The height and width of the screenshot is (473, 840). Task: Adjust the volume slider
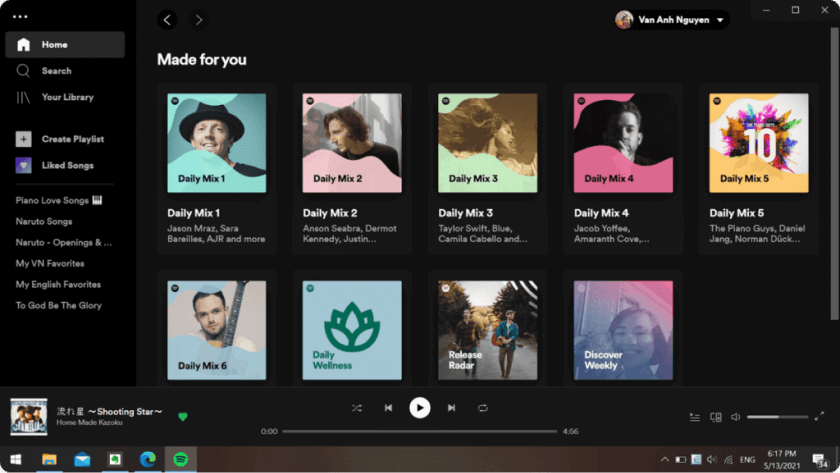coord(777,417)
